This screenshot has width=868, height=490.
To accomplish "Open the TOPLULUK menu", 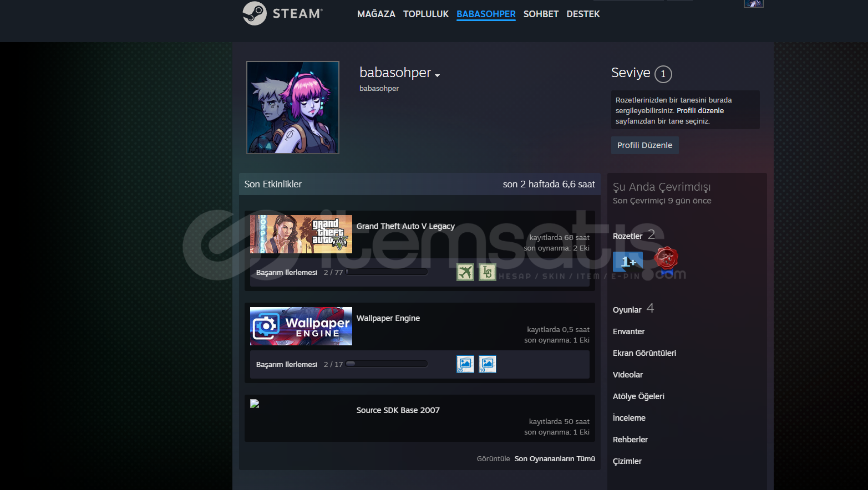I will (x=426, y=14).
